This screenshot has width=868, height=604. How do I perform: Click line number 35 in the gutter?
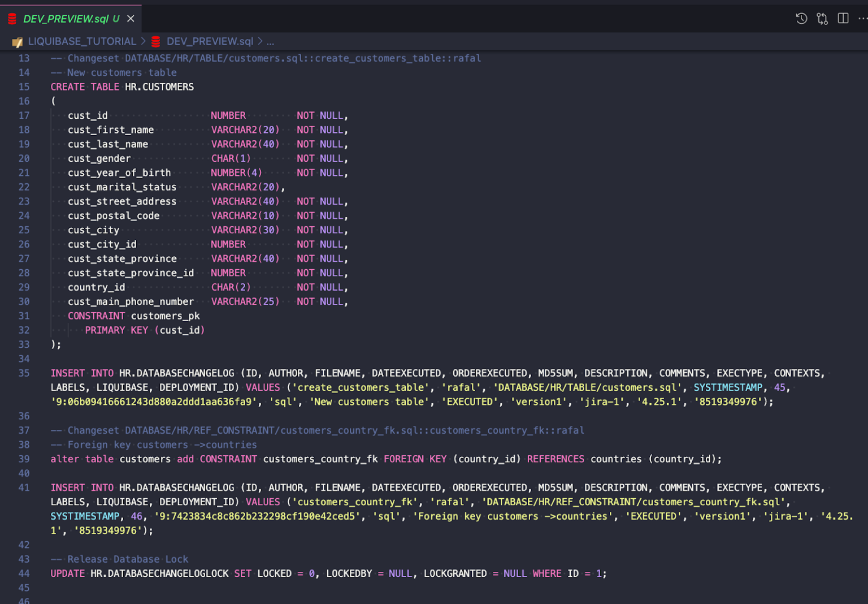(24, 373)
